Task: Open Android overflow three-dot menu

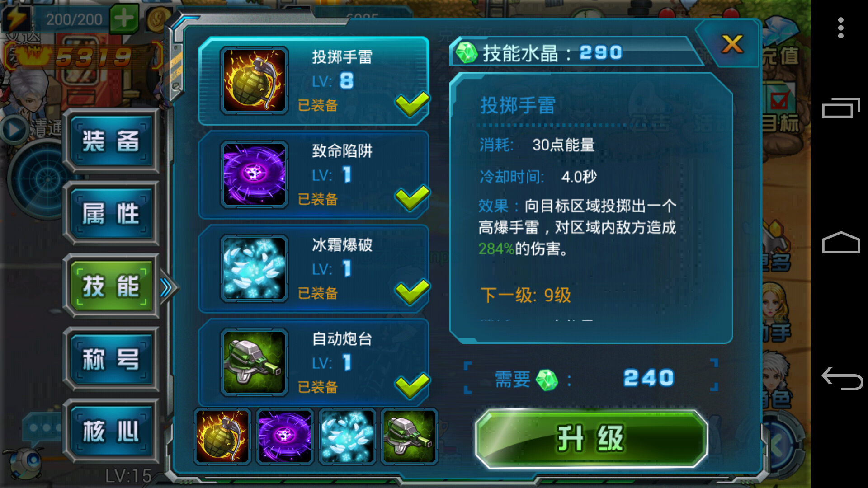Action: click(840, 28)
